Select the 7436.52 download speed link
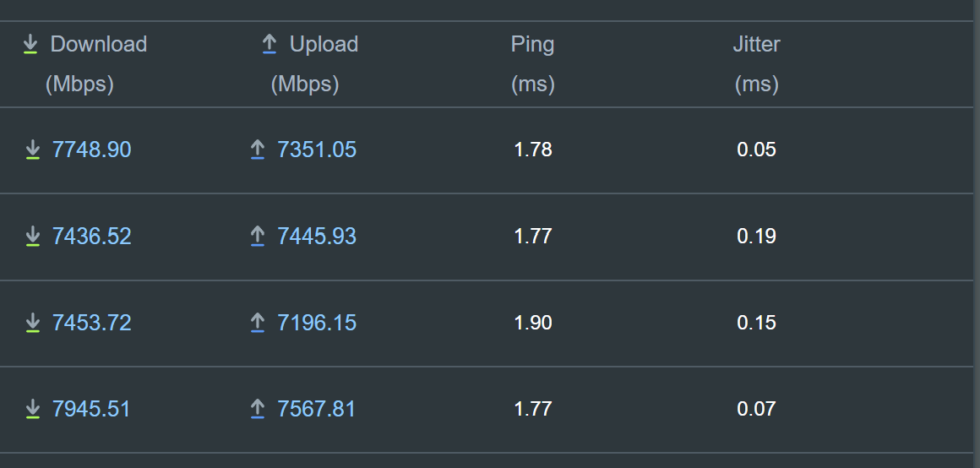 click(x=92, y=237)
